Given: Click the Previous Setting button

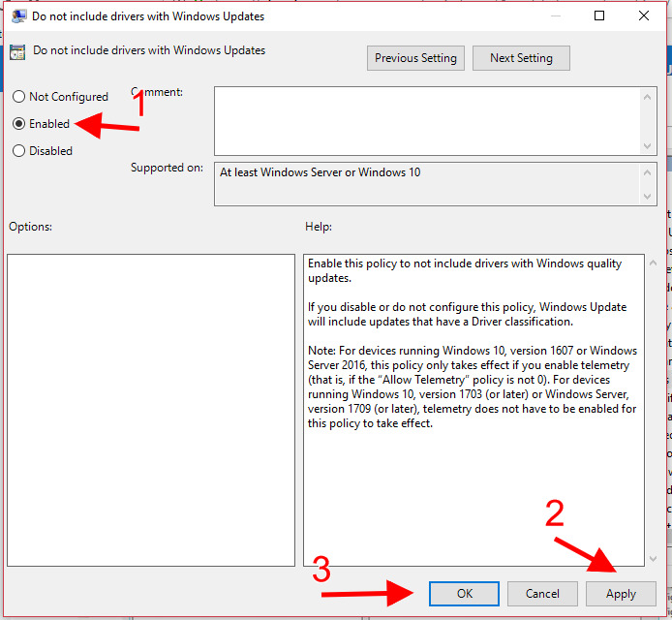Looking at the screenshot, I should pyautogui.click(x=415, y=58).
